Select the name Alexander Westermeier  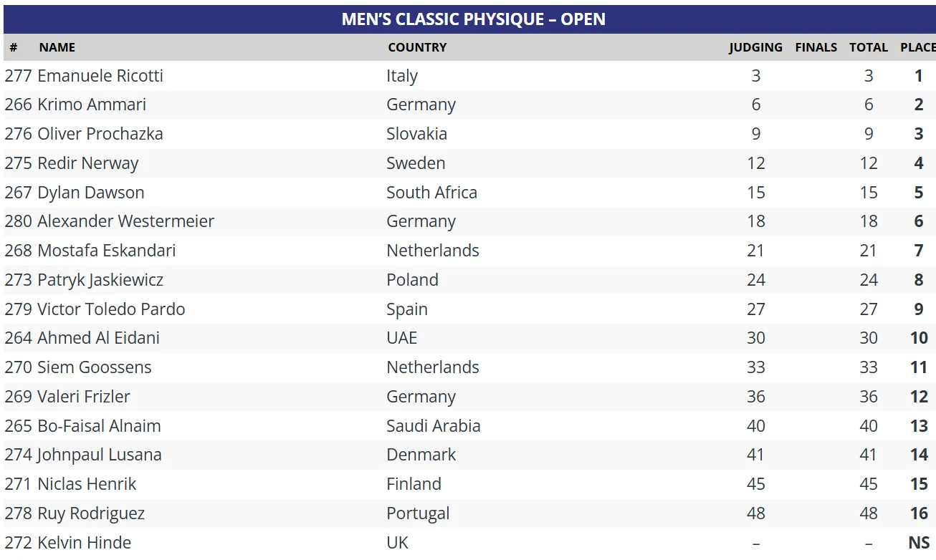(125, 221)
